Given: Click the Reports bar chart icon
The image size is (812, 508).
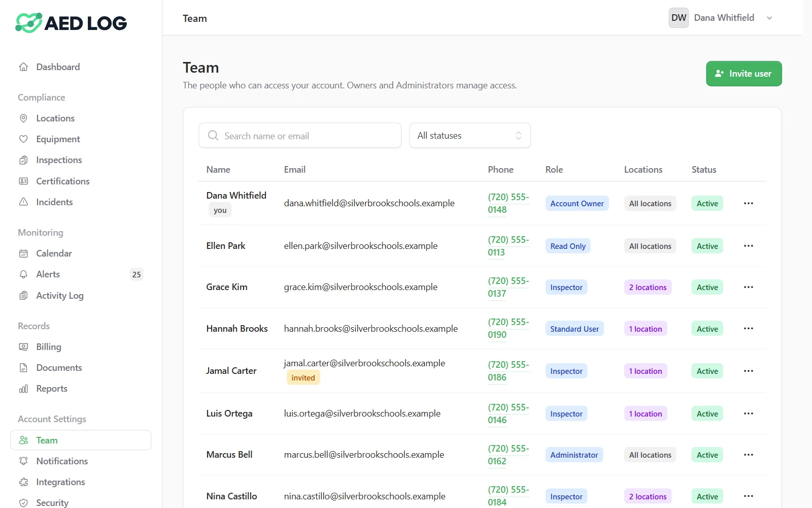Looking at the screenshot, I should point(23,389).
